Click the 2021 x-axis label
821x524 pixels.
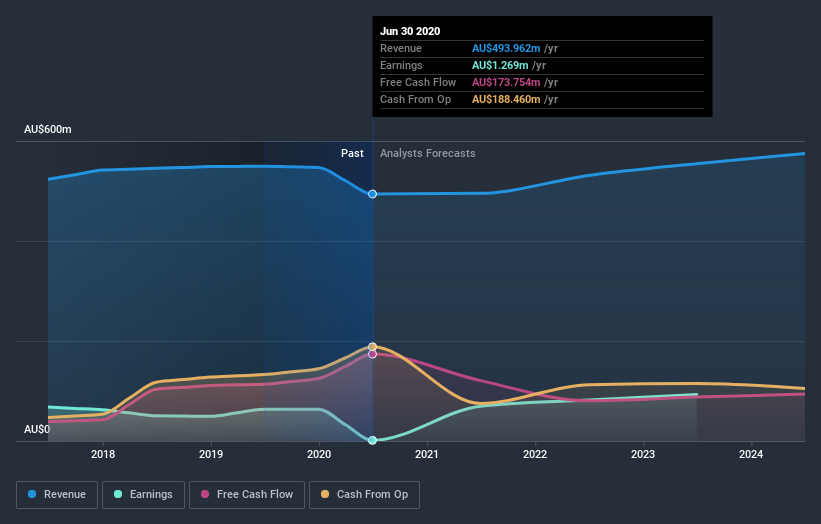click(x=427, y=454)
